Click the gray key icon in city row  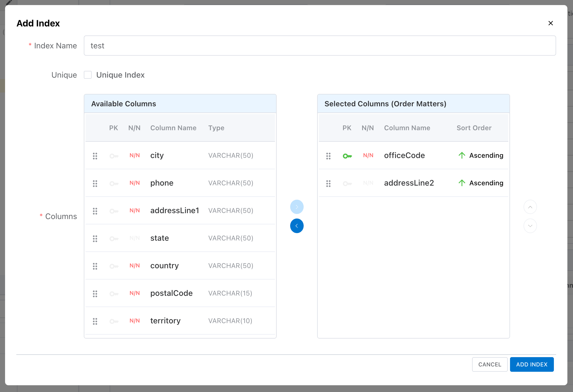114,156
